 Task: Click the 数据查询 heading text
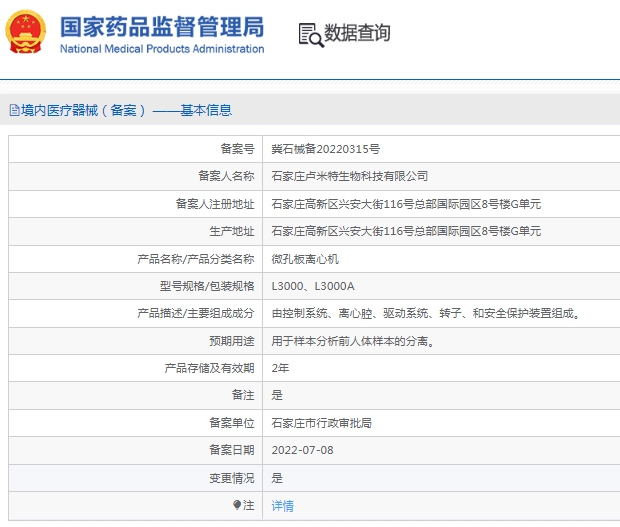coord(357,32)
